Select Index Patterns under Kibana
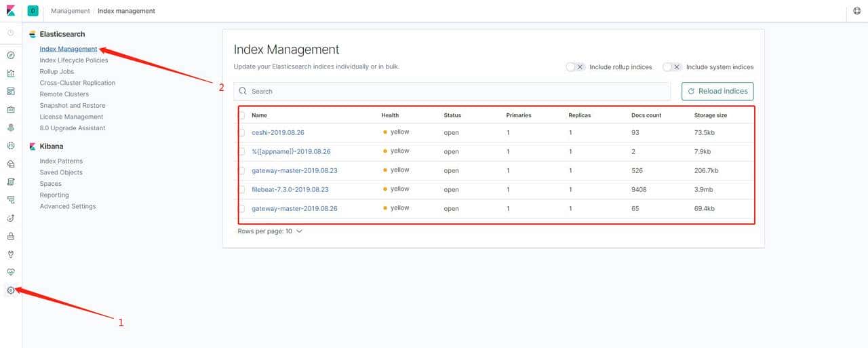The width and height of the screenshot is (868, 348). (x=61, y=161)
